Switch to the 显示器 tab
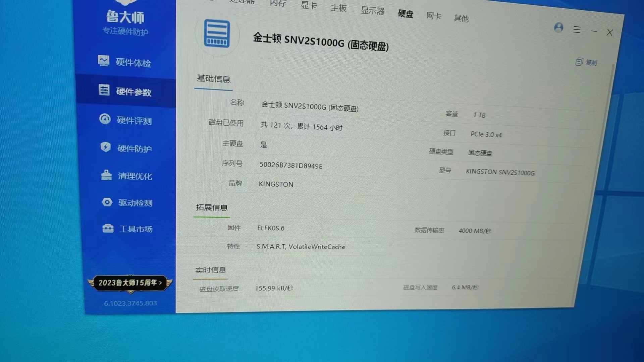Image resolution: width=644 pixels, height=362 pixels. 372,11
